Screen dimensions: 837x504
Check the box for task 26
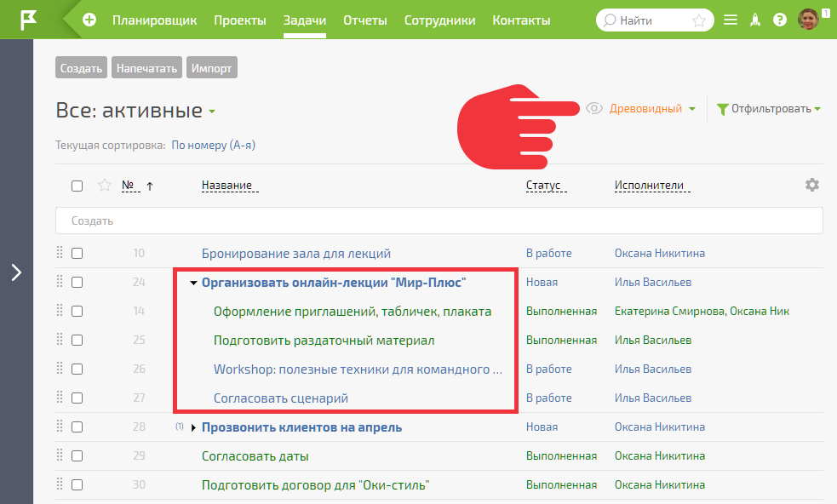77,369
